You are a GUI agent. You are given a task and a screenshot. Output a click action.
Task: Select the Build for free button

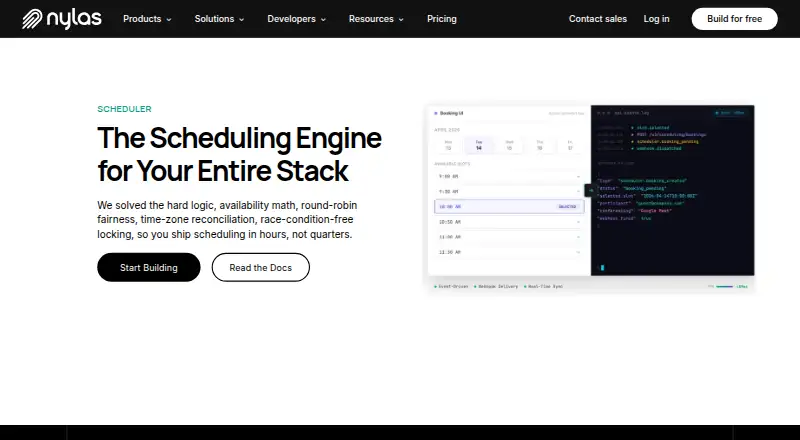coord(735,19)
